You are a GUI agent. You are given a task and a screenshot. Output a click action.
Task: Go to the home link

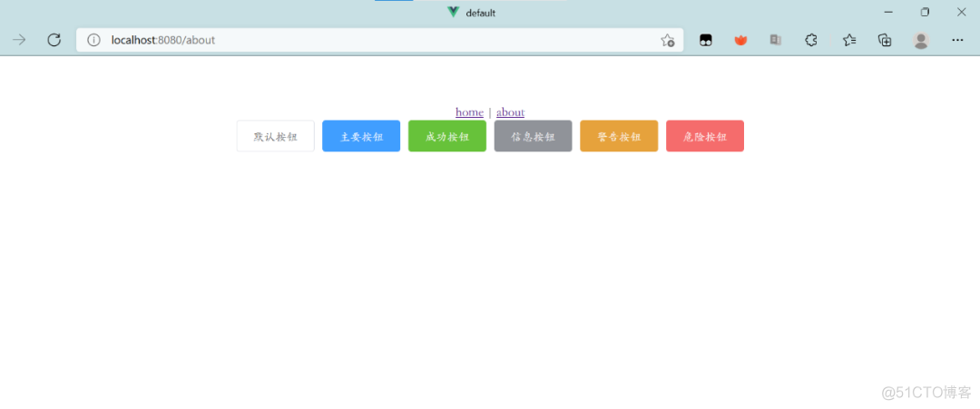469,112
